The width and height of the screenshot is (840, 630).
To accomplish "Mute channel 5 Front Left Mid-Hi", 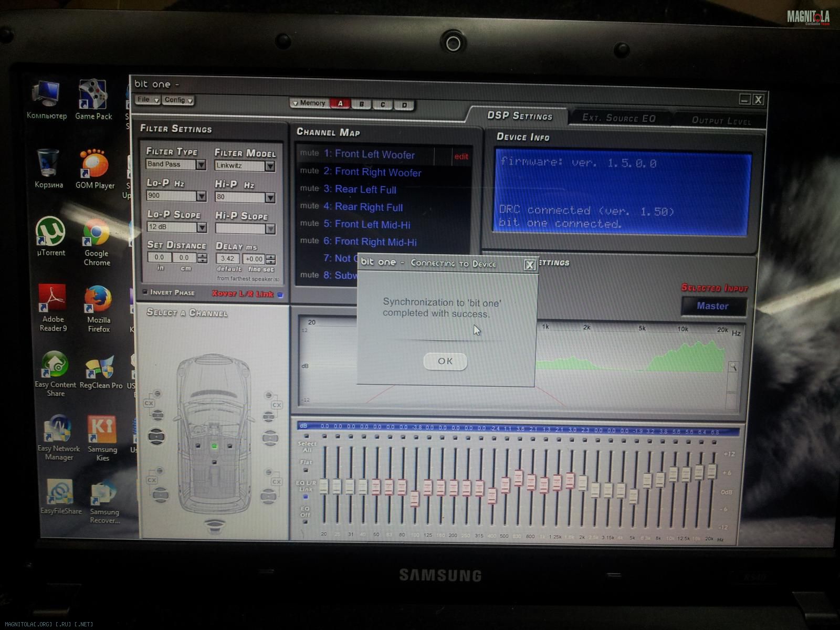I will [x=309, y=223].
